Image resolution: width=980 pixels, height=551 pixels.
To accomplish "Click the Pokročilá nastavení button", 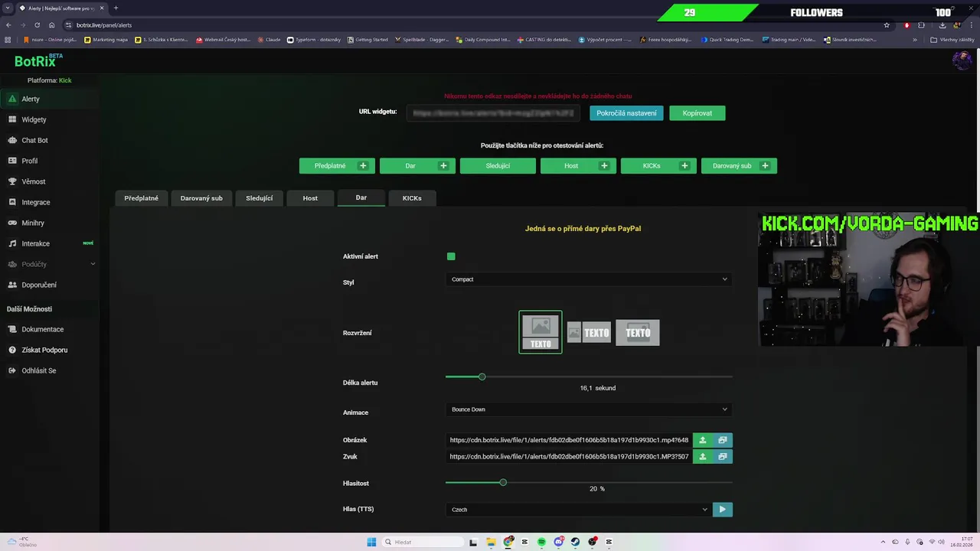I will (x=626, y=113).
